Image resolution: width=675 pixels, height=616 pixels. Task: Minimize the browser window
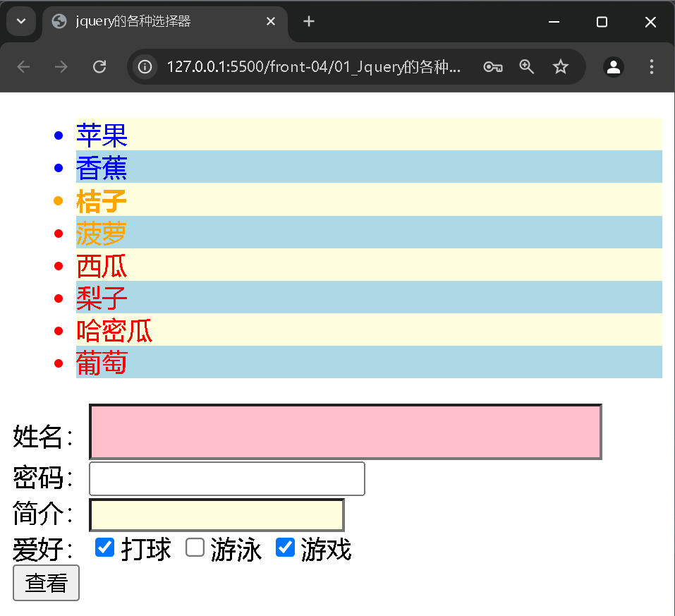554,22
